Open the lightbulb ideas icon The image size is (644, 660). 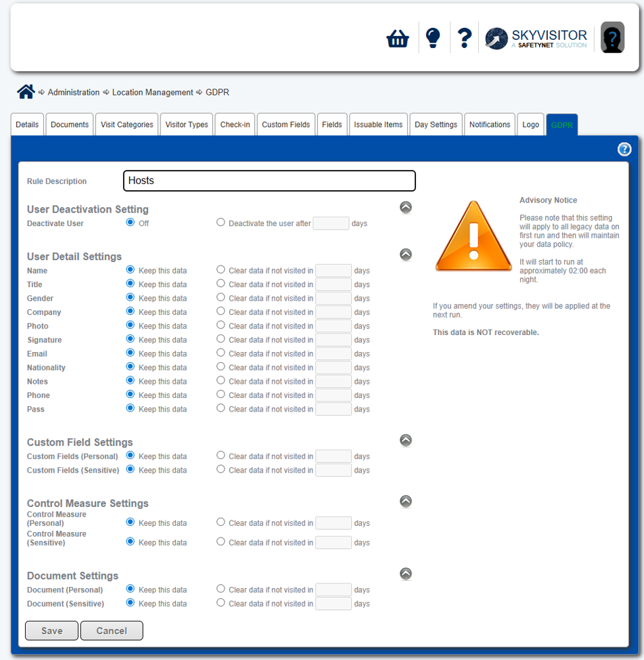433,38
